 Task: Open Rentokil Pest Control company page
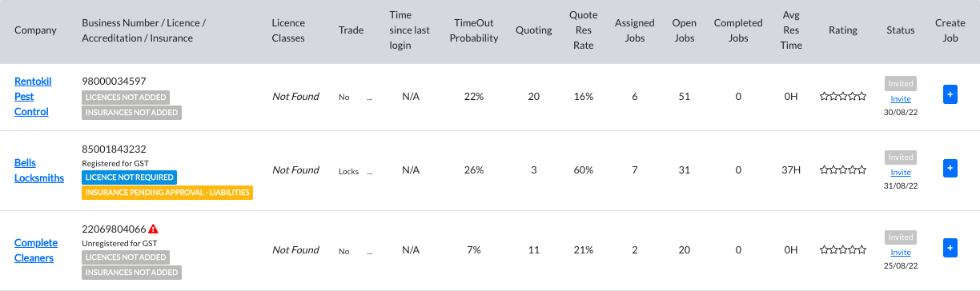coord(32,97)
